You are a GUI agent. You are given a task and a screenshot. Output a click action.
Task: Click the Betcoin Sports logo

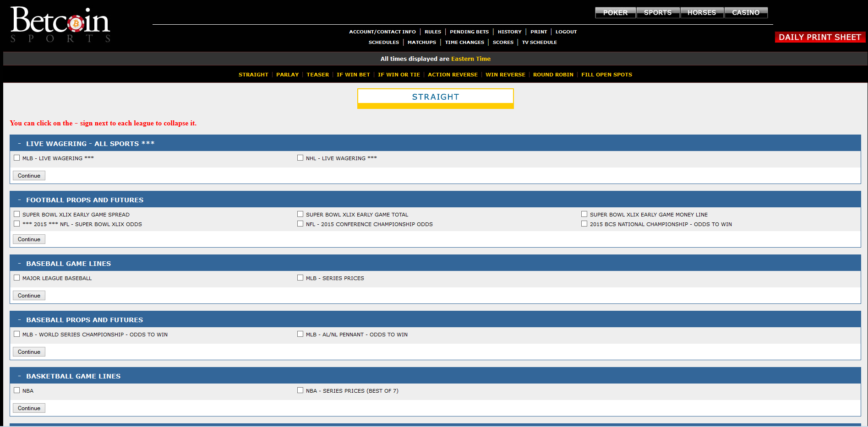pyautogui.click(x=60, y=25)
